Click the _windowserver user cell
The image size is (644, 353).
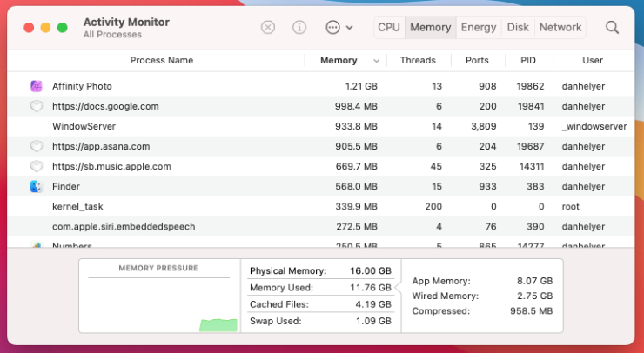(594, 126)
